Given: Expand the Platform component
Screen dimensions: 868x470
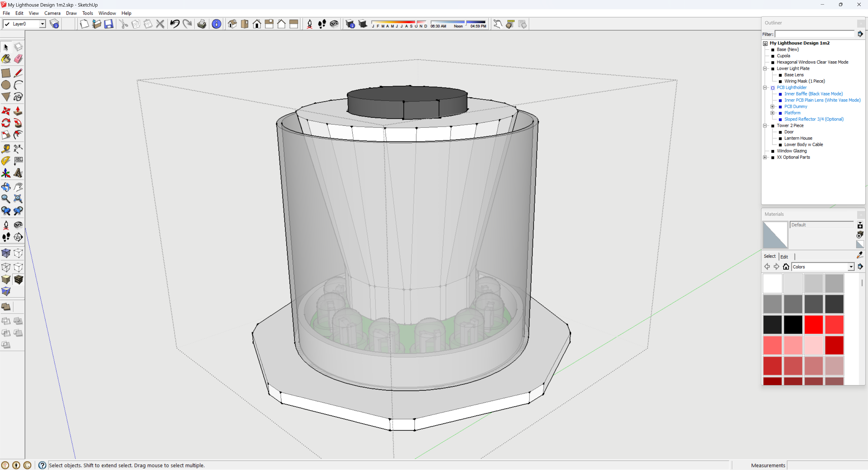Looking at the screenshot, I should click(x=772, y=113).
